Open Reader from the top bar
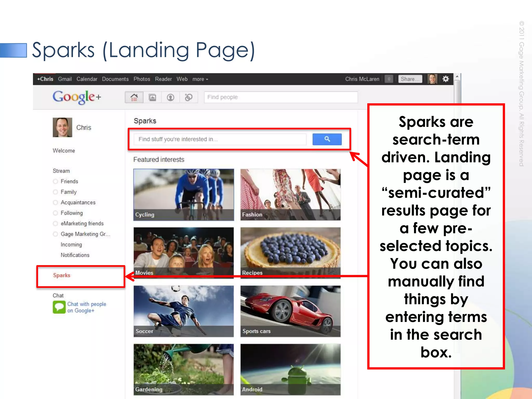The height and width of the screenshot is (399, 532). pos(163,79)
